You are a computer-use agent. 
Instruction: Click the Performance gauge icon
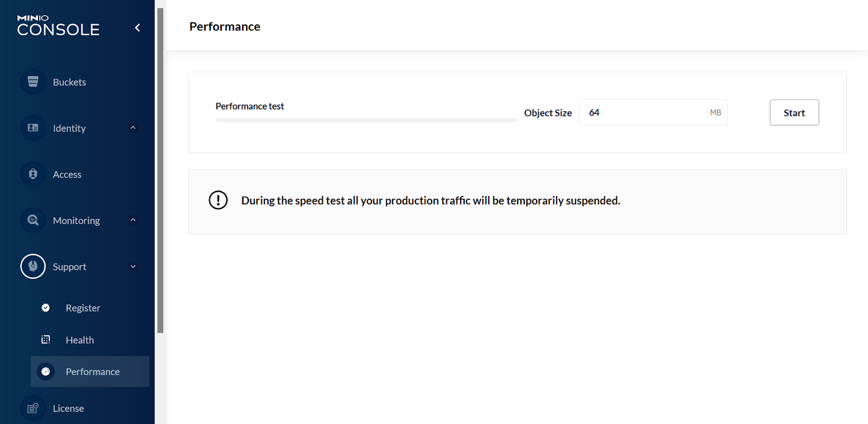click(46, 372)
